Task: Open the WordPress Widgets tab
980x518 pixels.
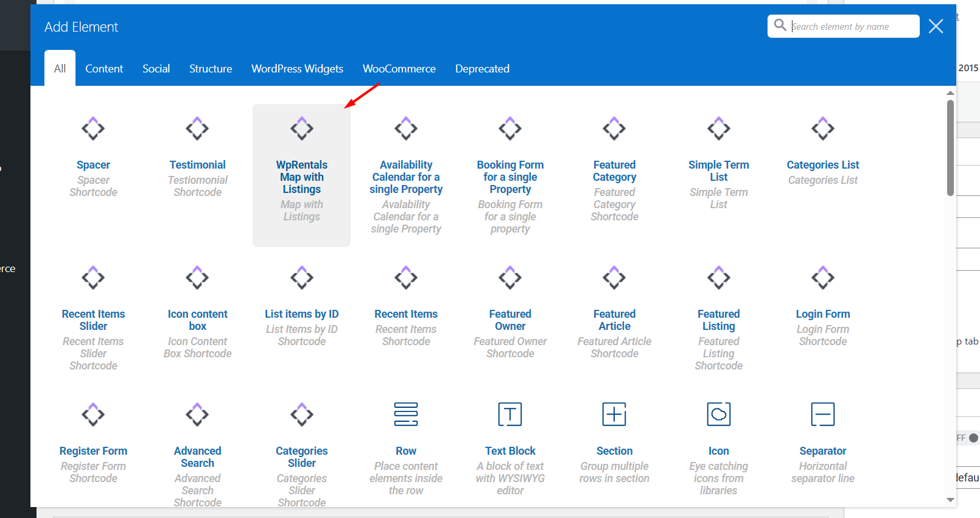Action: click(x=297, y=69)
